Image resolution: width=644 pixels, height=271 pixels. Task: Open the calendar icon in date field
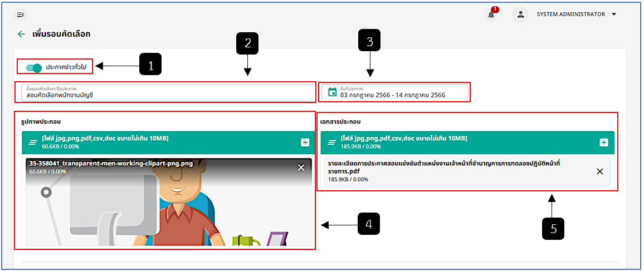pos(332,93)
